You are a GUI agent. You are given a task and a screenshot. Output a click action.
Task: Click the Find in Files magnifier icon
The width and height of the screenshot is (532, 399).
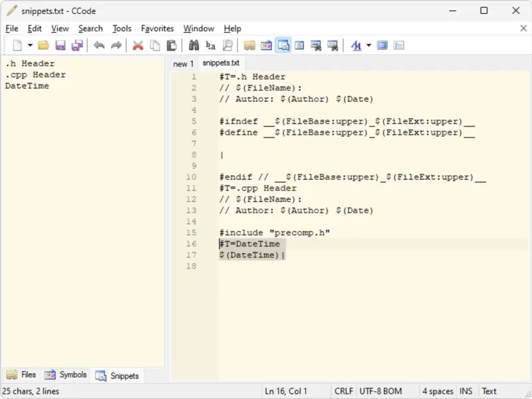[x=227, y=45]
